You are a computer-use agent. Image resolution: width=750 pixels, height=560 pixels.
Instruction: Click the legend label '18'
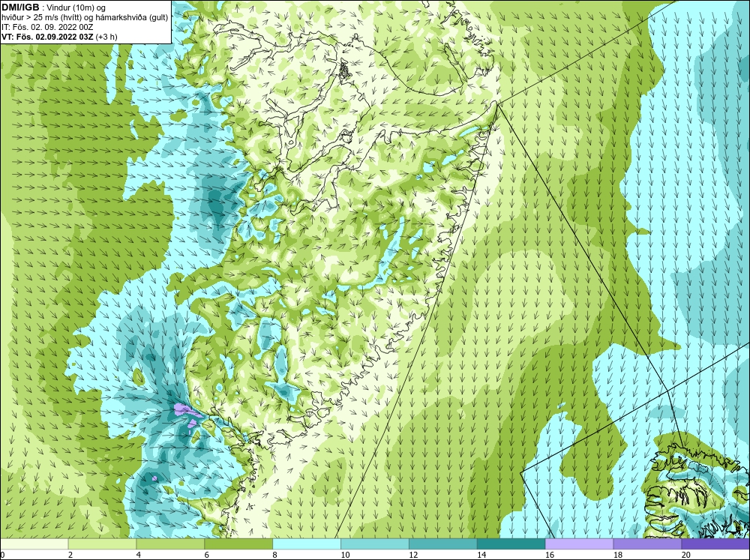(x=618, y=555)
